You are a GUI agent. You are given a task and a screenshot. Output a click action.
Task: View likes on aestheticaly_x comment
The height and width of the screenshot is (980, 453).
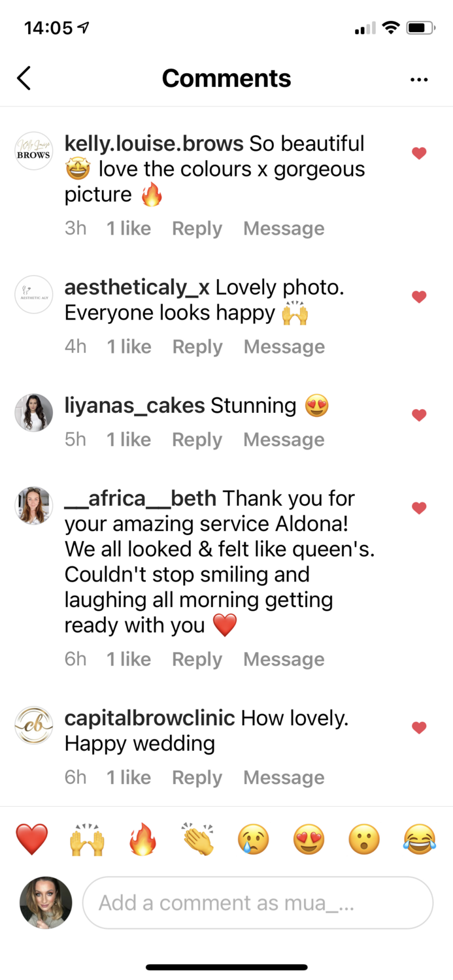tap(129, 347)
